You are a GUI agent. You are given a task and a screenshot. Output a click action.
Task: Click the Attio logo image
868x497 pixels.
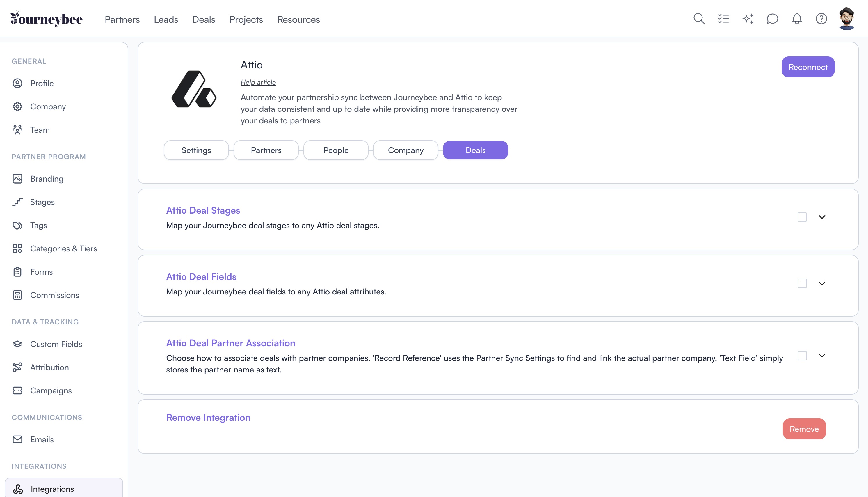coord(194,89)
